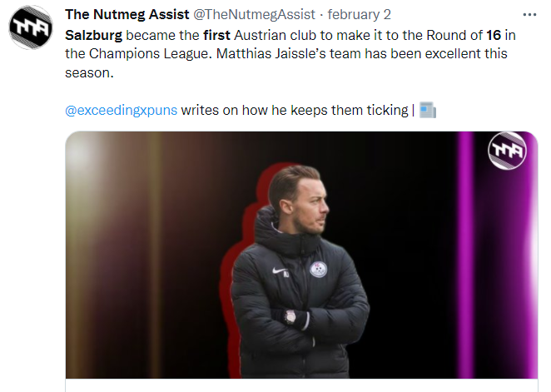Click the word 'season.' ending the tweet
Viewport: 551px width, 392px height.
click(89, 72)
